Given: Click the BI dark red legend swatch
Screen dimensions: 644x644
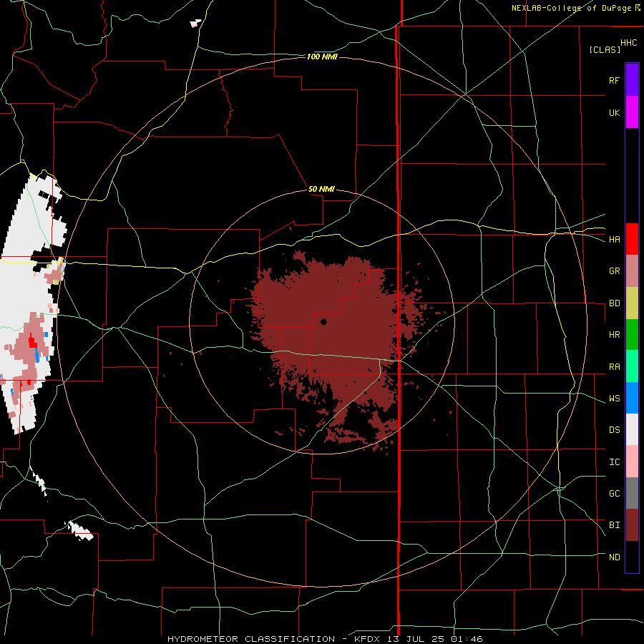Looking at the screenshot, I should point(632,525).
